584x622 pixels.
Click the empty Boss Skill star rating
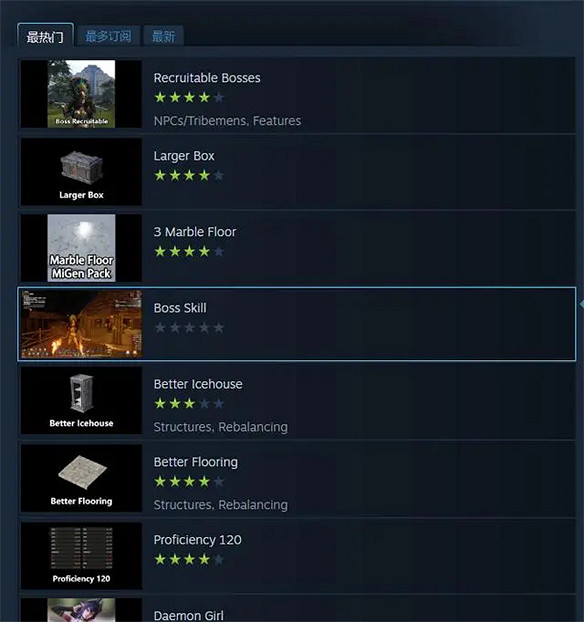pyautogui.click(x=189, y=328)
